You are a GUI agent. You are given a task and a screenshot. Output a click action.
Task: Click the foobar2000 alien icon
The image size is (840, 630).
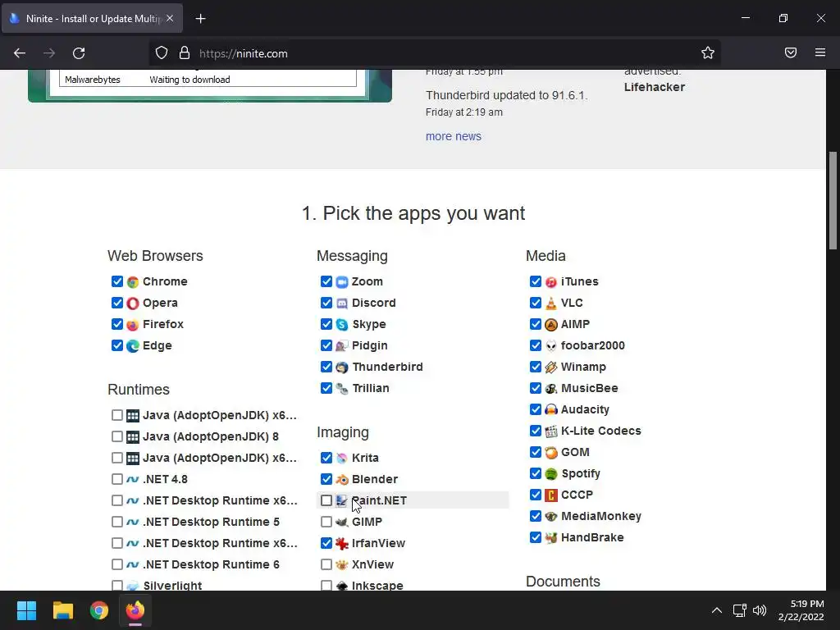(551, 346)
